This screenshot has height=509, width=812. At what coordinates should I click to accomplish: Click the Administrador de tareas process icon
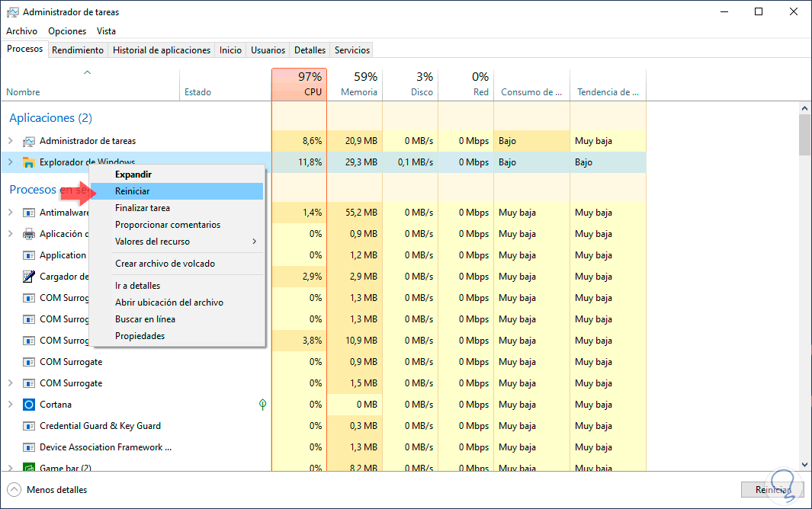click(29, 141)
